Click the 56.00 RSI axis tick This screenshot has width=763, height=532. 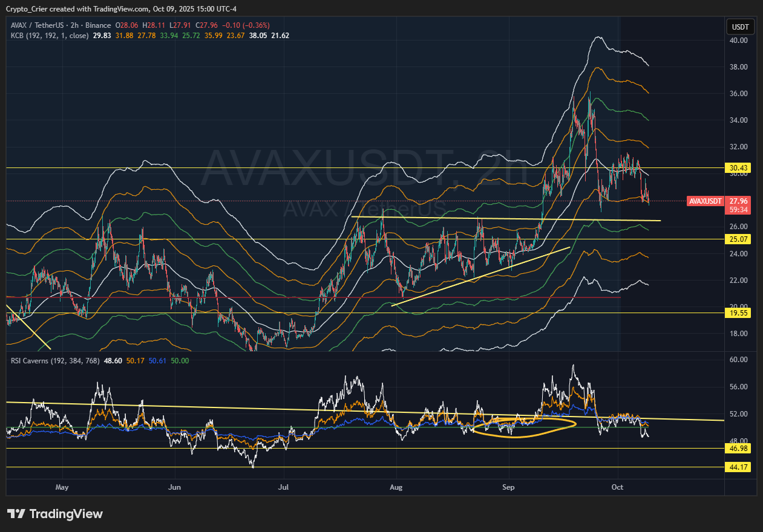739,387
